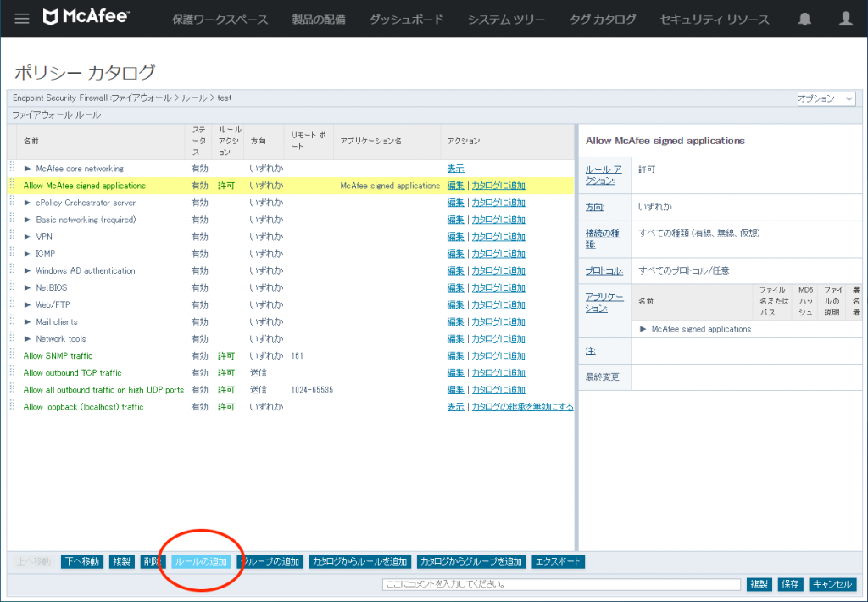The width and height of the screenshot is (868, 602).
Task: Grab the drag handle of Allow loopback traffic
Action: click(x=12, y=406)
